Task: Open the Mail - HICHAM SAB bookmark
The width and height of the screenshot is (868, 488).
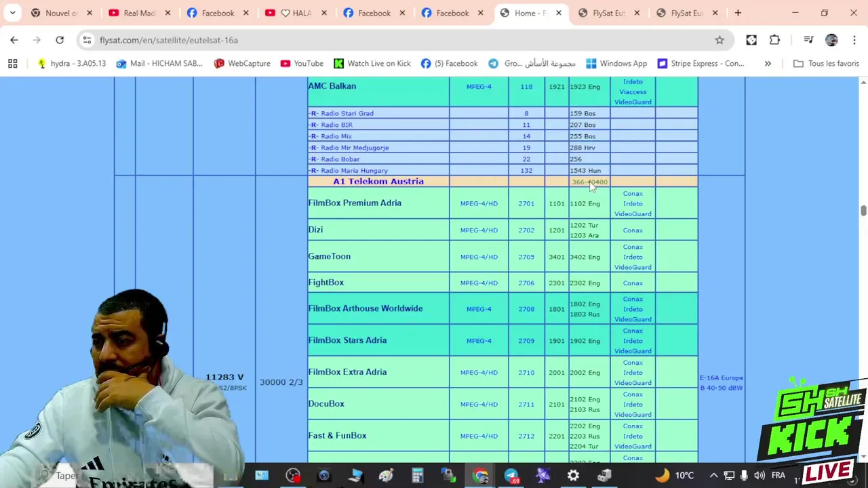Action: coord(159,63)
